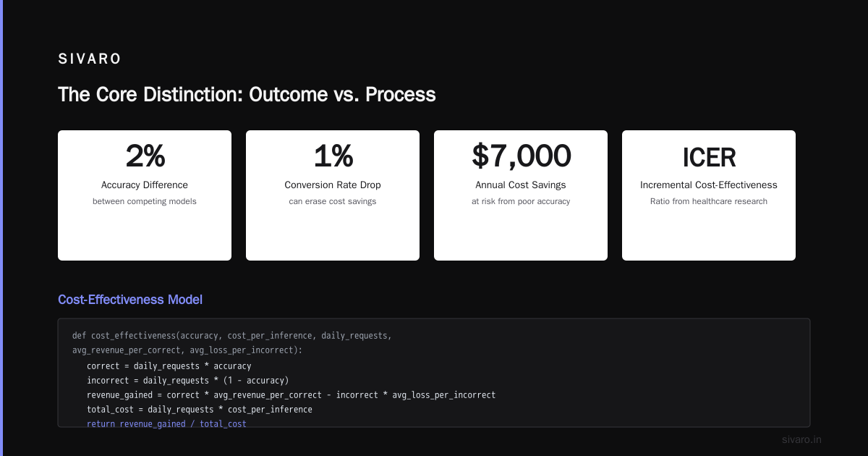This screenshot has width=868, height=456.
Task: Open the ICER cost-effectiveness card
Action: click(709, 195)
